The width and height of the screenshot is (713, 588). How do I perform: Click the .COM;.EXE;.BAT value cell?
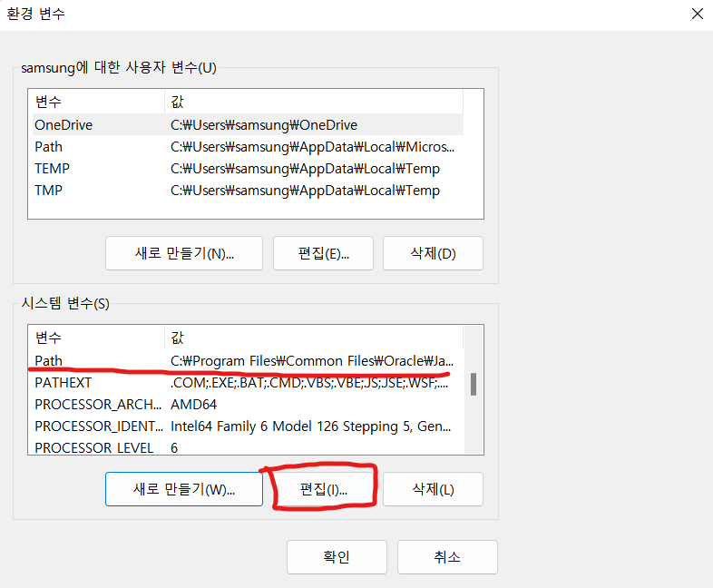(309, 382)
